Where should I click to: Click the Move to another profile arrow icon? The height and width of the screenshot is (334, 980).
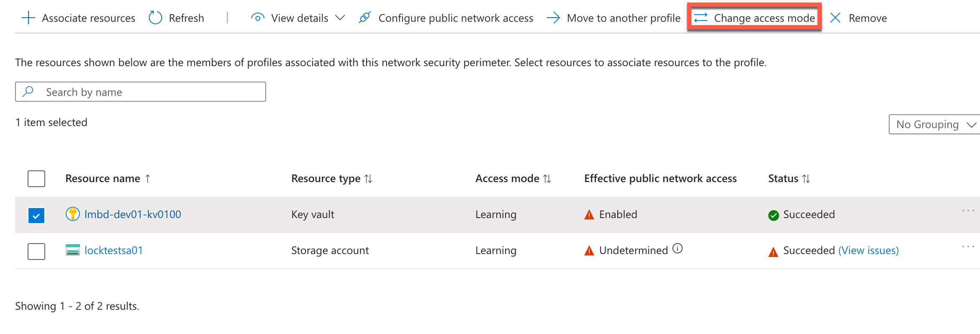tap(553, 18)
